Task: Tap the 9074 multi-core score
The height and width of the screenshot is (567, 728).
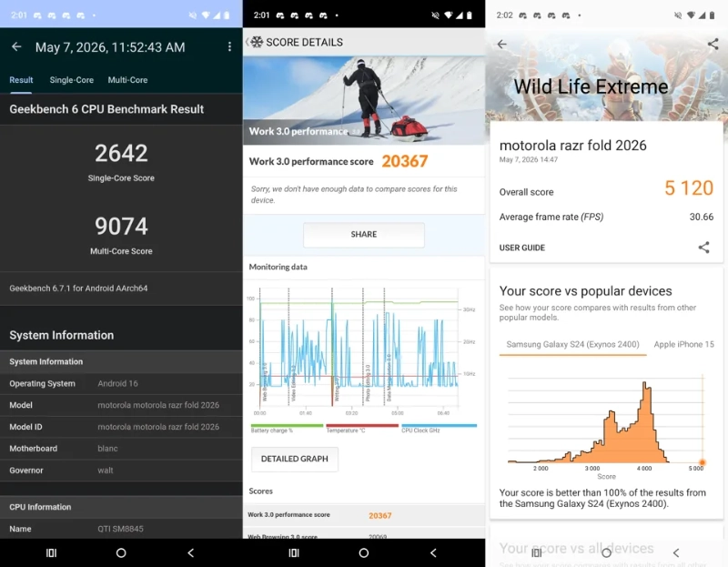Action: tap(121, 226)
